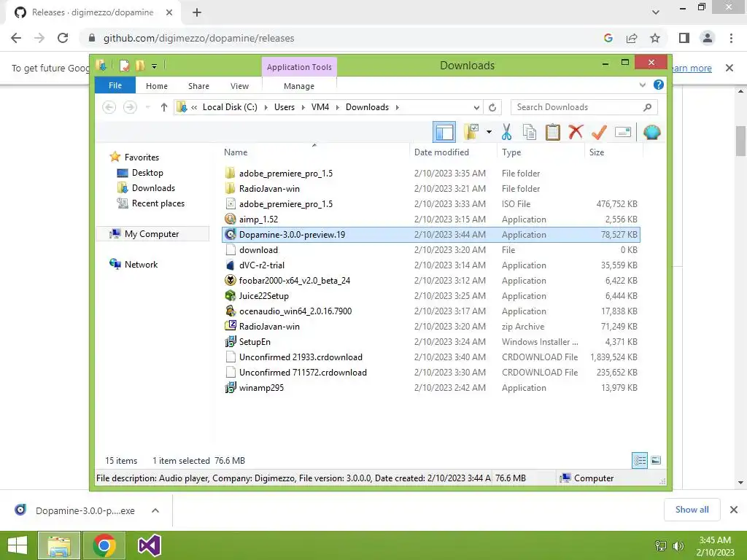Expand the address bar history dropdown
This screenshot has height=560, width=747.
click(476, 108)
